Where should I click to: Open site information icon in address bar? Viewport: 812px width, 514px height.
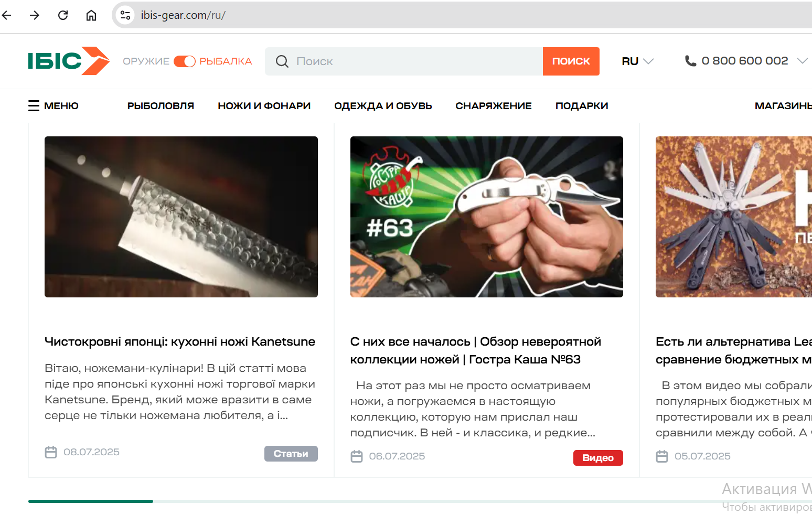[x=125, y=15]
